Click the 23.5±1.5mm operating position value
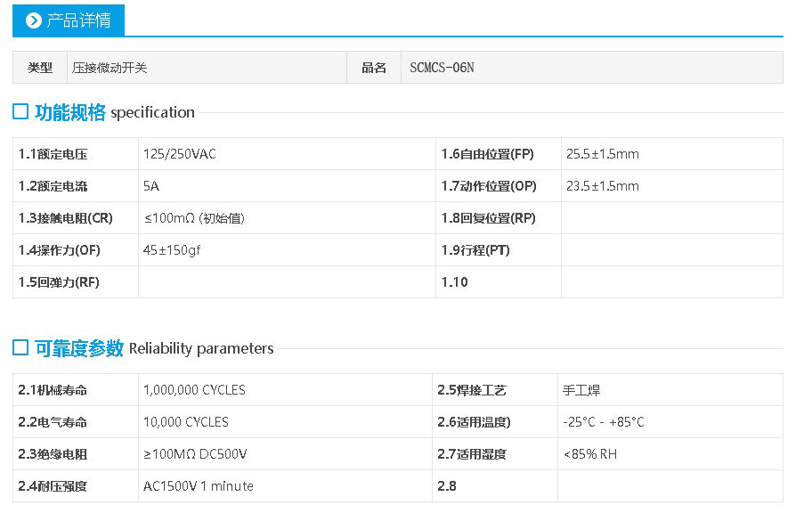 (x=602, y=186)
